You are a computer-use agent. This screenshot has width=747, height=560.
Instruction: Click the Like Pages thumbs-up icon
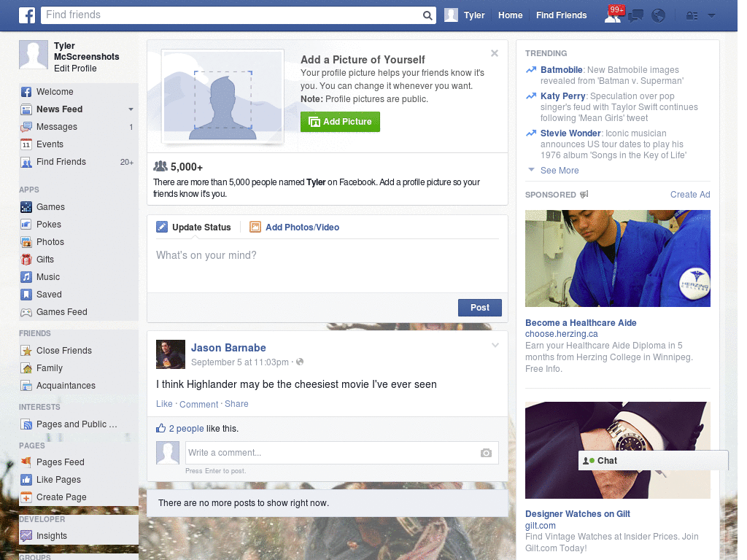click(26, 480)
